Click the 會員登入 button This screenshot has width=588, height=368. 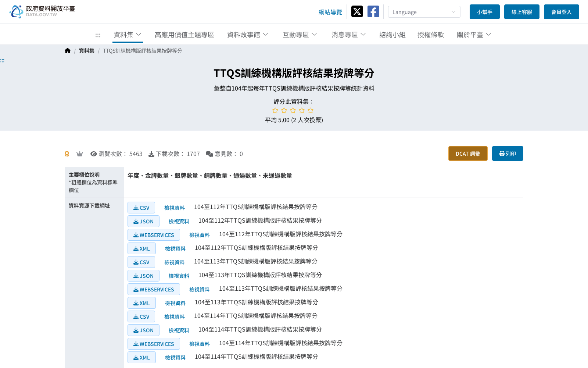(x=562, y=12)
